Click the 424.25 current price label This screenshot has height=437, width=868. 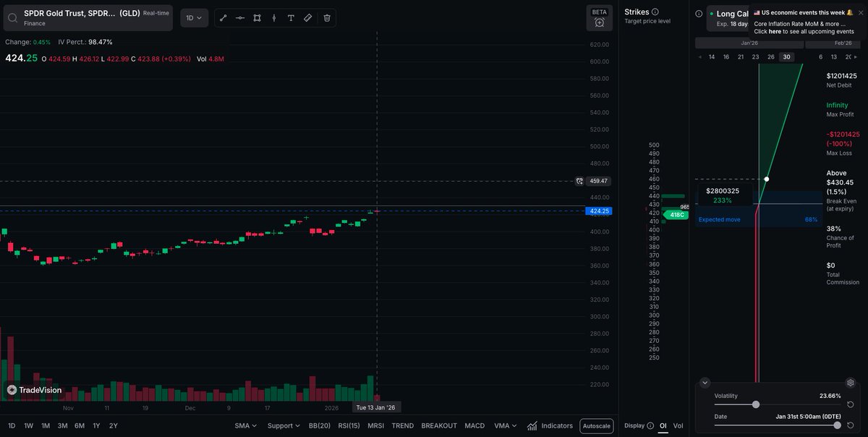600,211
